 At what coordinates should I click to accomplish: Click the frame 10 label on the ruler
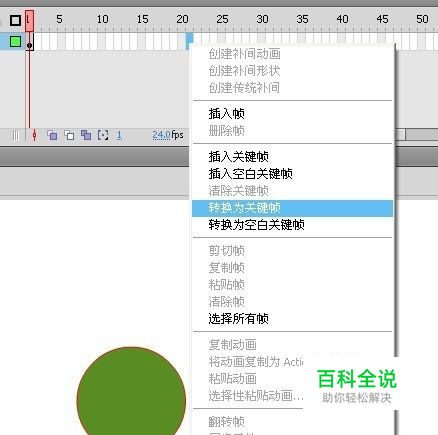coord(102,19)
